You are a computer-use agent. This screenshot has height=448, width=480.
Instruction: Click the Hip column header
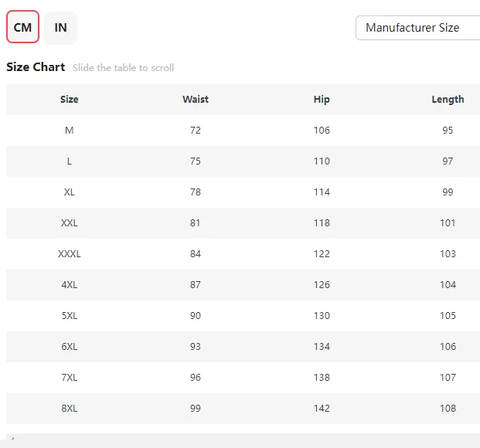coord(322,100)
